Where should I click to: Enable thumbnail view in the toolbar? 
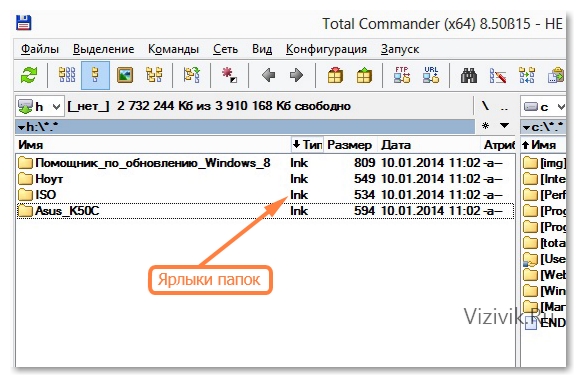tap(125, 75)
